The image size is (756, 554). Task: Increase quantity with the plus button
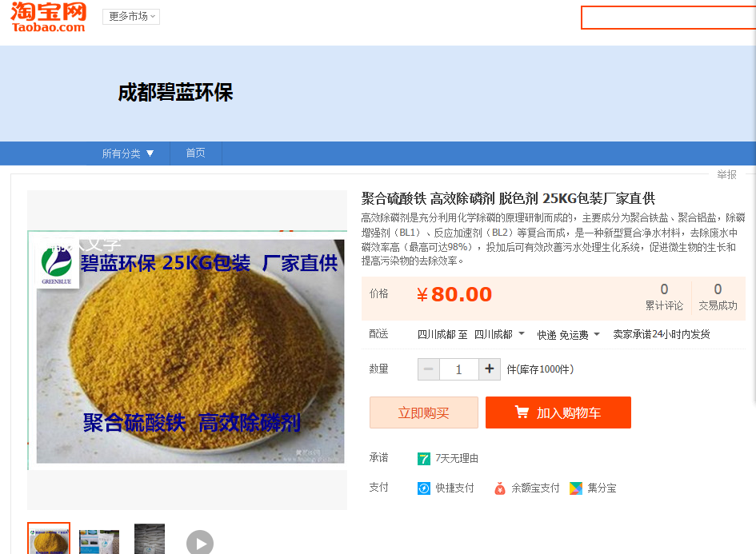coord(490,369)
